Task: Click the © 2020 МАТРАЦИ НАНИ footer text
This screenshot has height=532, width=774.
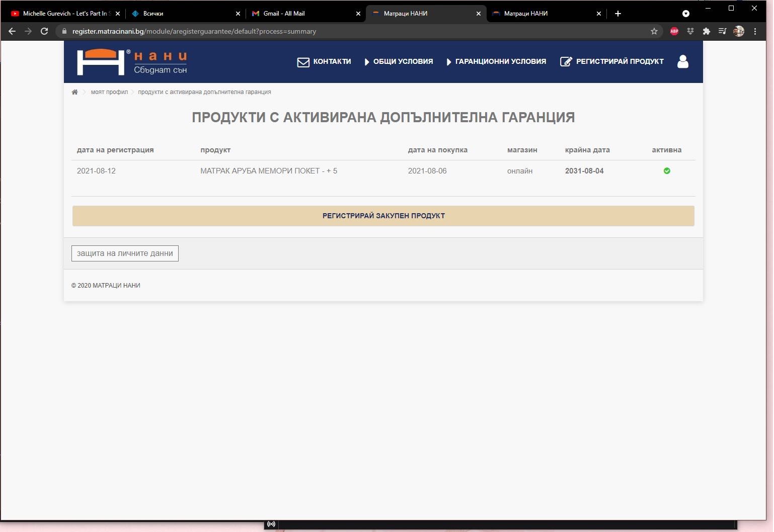Action: pos(106,286)
